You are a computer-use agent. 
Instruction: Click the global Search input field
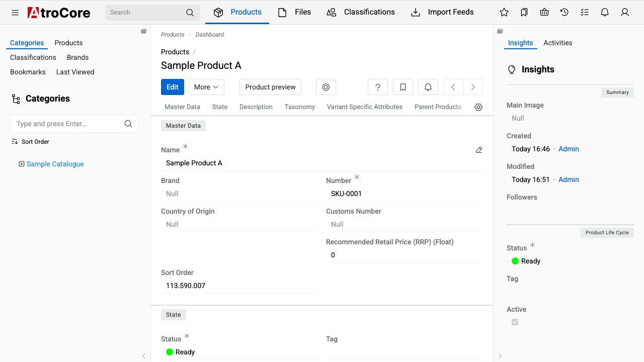(x=144, y=13)
